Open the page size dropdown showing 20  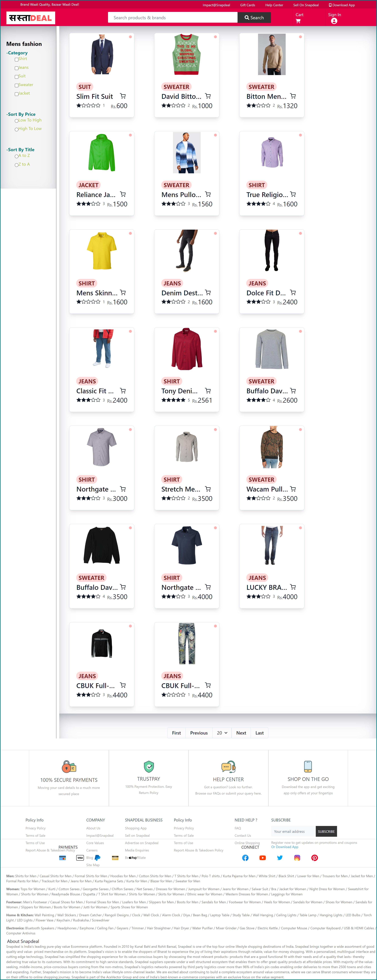[222, 733]
